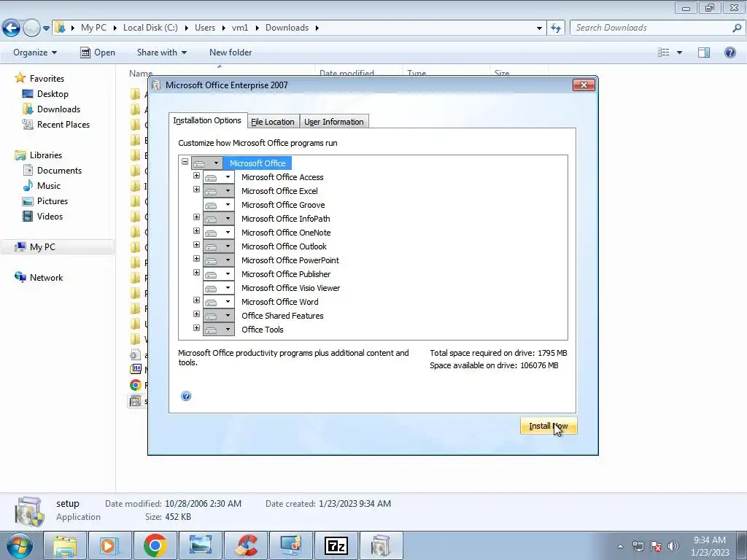This screenshot has height=560, width=747.
Task: Expand the Microsoft Office Excel node
Action: point(196,189)
